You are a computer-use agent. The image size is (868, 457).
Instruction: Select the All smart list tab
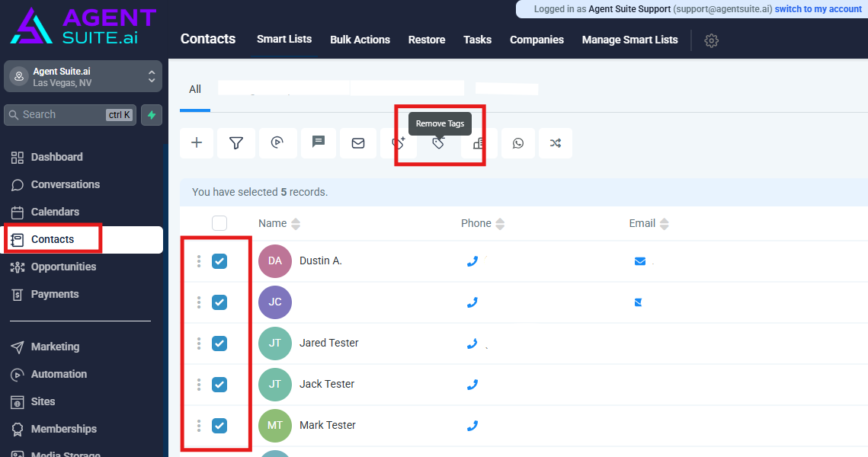pos(195,90)
